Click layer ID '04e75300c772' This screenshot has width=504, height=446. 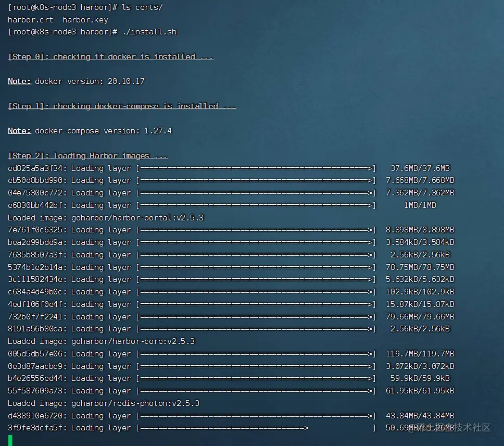pyautogui.click(x=35, y=193)
